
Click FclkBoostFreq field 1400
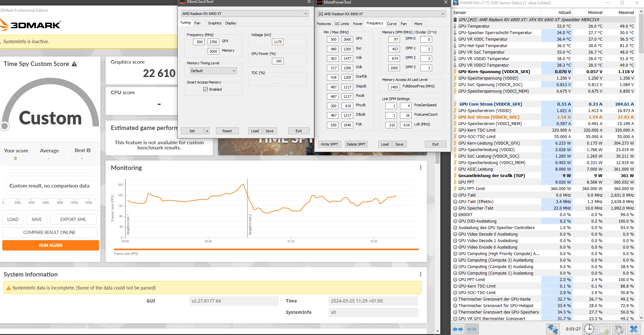tap(394, 87)
